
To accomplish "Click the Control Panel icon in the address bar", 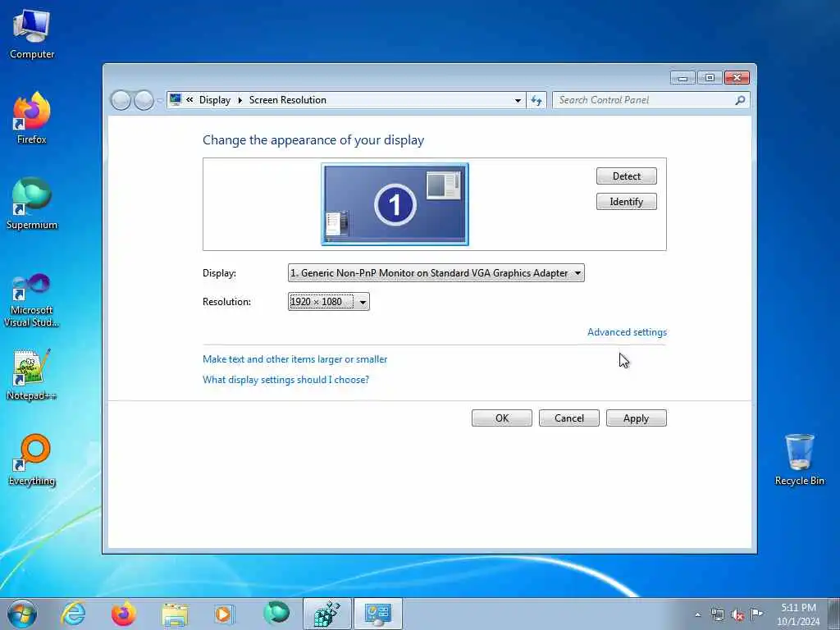I will pyautogui.click(x=176, y=99).
